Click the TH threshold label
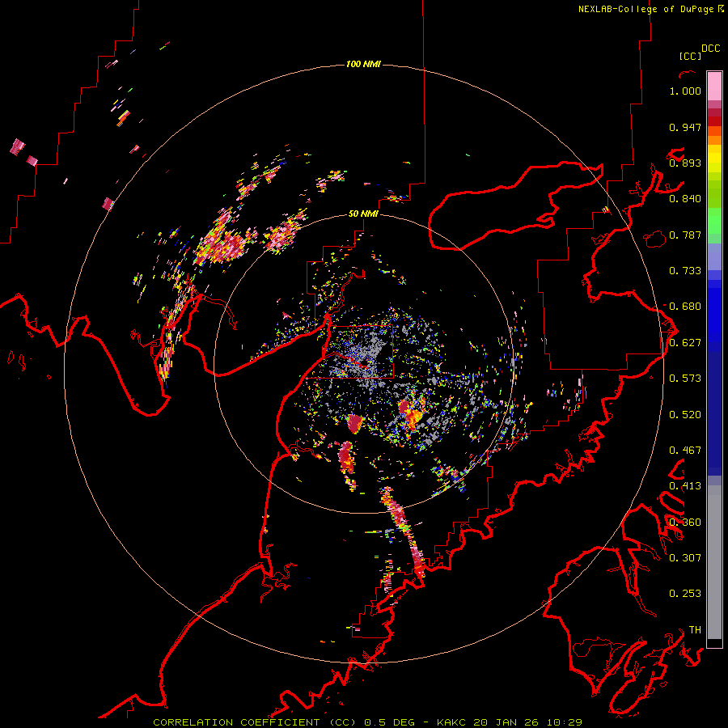 695,630
